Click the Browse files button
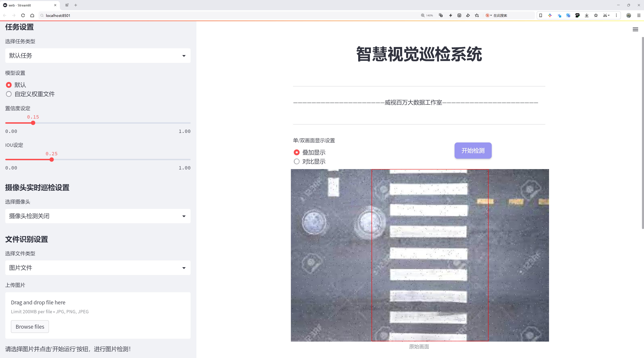644x358 pixels. pyautogui.click(x=30, y=326)
